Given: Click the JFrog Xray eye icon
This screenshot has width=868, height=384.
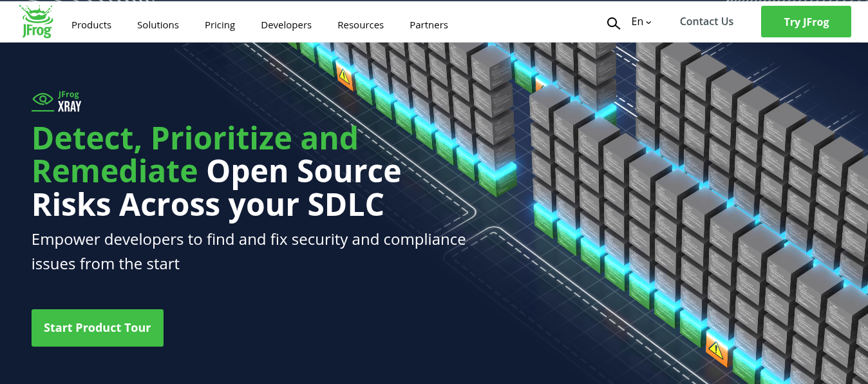Looking at the screenshot, I should click(x=42, y=101).
